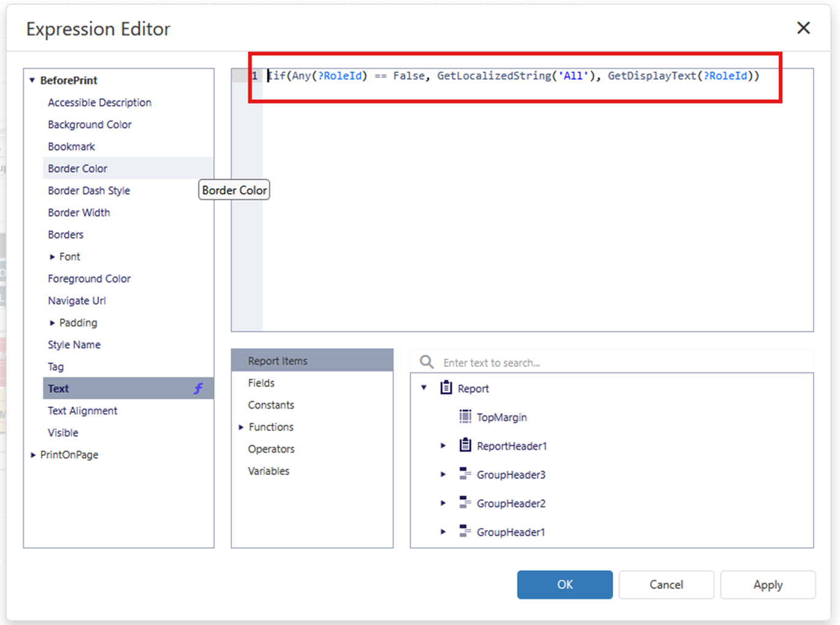Expand the Functions category
The height and width of the screenshot is (625, 840).
pyautogui.click(x=241, y=427)
